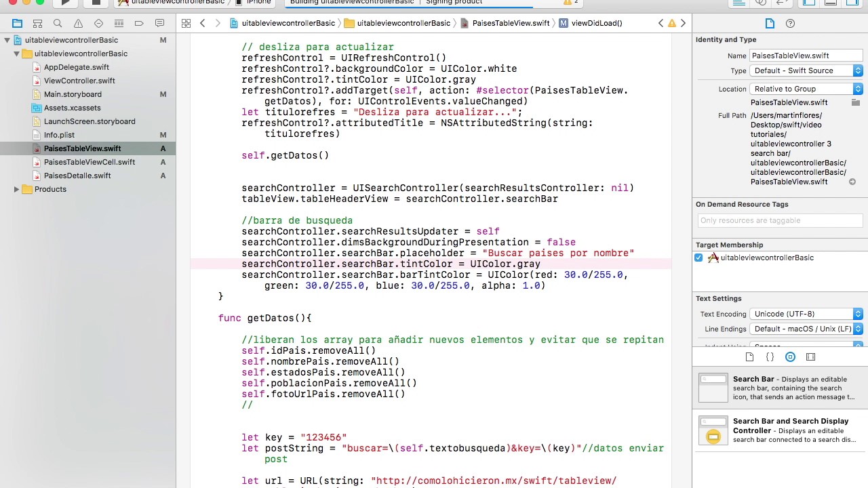Collapse the uitableviewcontrollerBasic group folder
The image size is (868, 488).
[x=16, y=54]
